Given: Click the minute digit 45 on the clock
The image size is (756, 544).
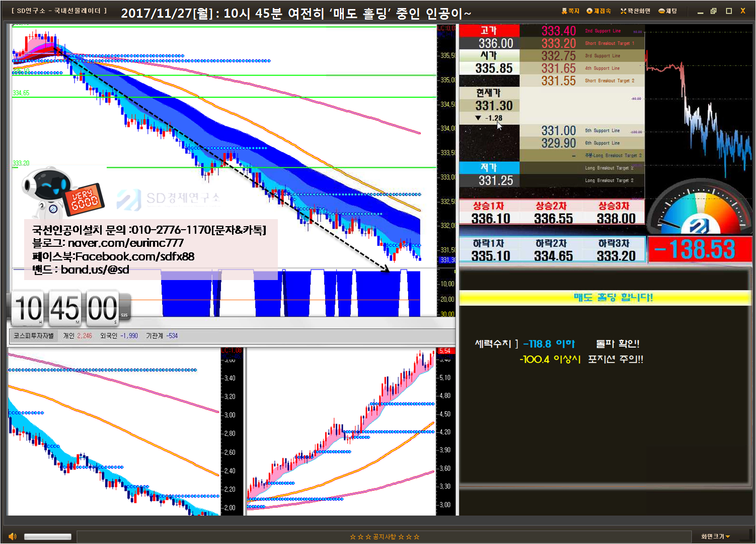Looking at the screenshot, I should pyautogui.click(x=65, y=308).
